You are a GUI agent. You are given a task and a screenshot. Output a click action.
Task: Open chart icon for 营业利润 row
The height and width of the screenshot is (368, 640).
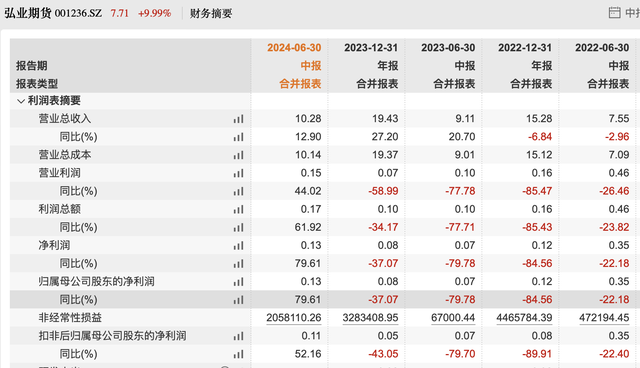click(x=238, y=173)
